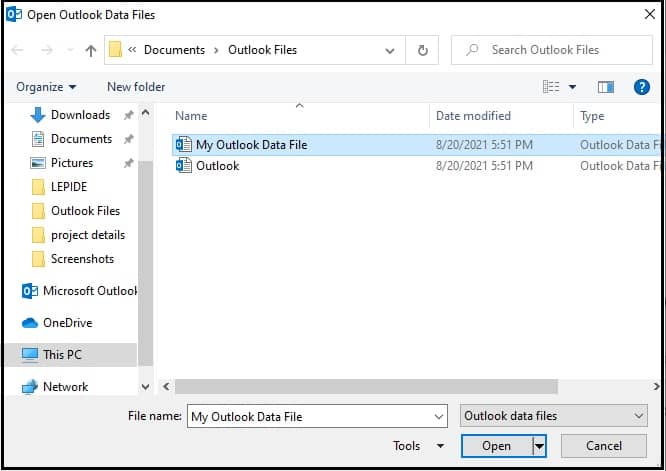Open the LEPIDE folder in sidebar
The width and height of the screenshot is (666, 471).
(x=69, y=187)
